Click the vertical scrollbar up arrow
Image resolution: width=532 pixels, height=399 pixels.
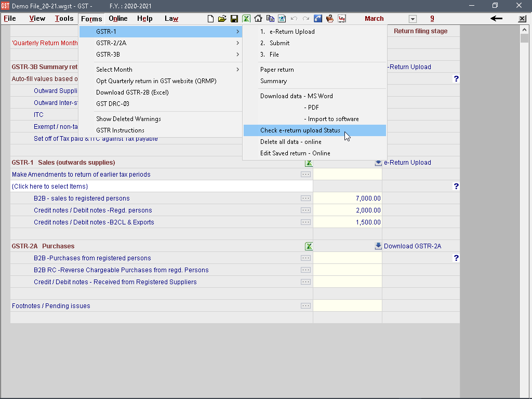pyautogui.click(x=524, y=30)
